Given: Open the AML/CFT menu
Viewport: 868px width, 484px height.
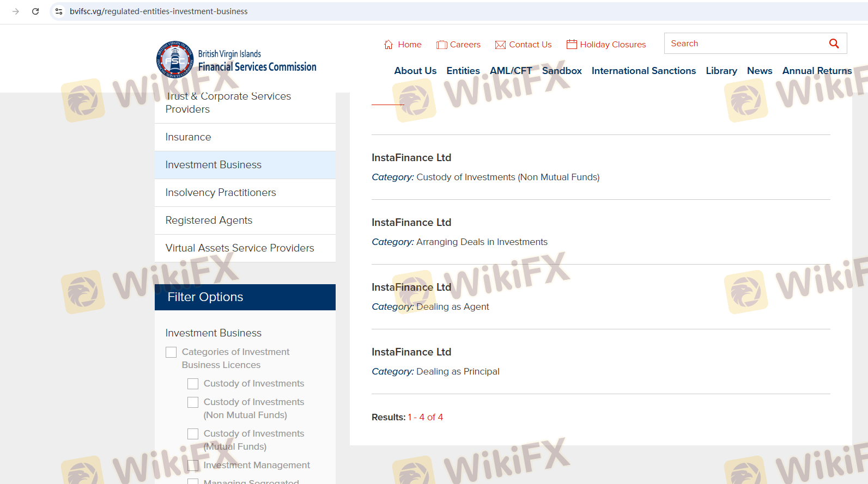Looking at the screenshot, I should pyautogui.click(x=511, y=71).
